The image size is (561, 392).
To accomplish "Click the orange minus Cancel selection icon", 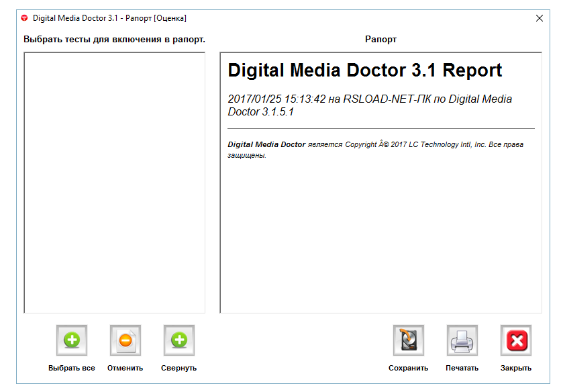I will coord(125,340).
